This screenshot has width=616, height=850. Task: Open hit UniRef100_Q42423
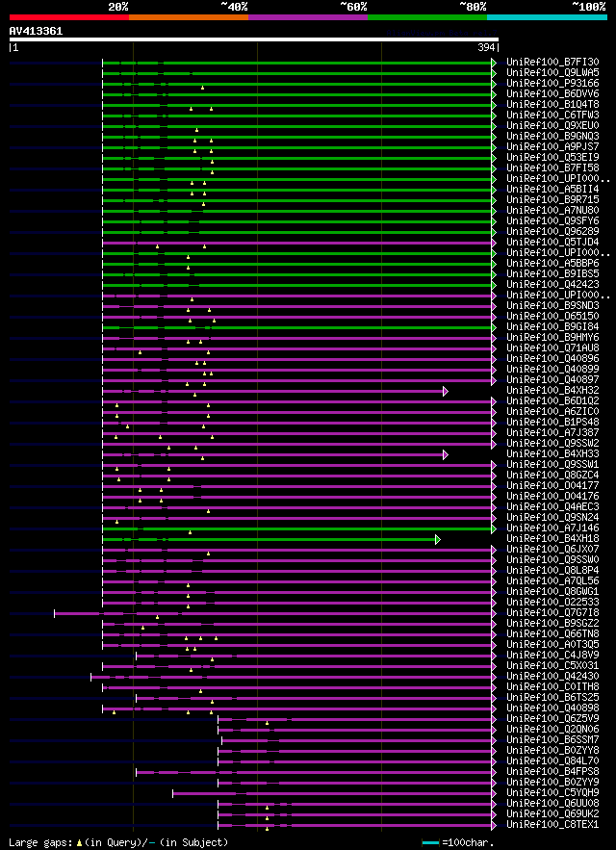pos(552,284)
